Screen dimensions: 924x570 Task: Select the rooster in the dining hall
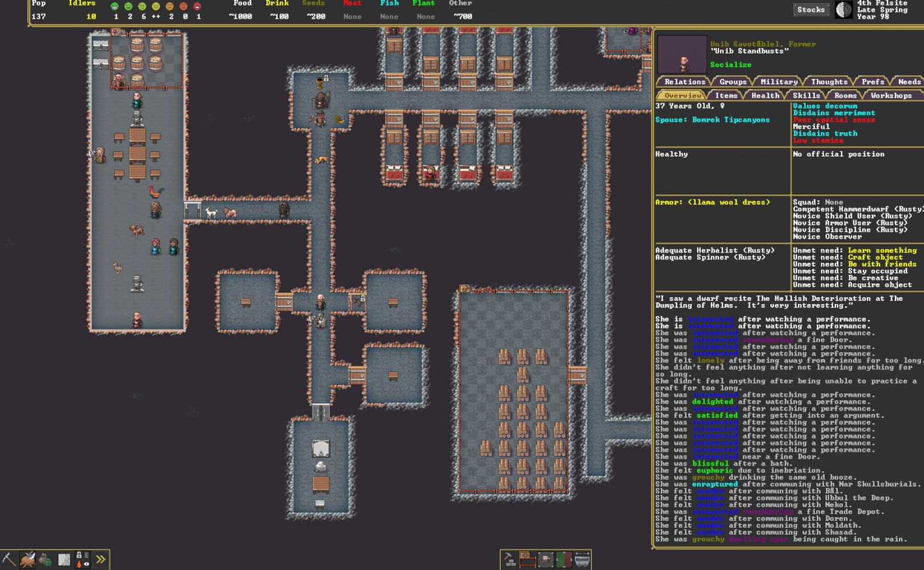[x=155, y=192]
